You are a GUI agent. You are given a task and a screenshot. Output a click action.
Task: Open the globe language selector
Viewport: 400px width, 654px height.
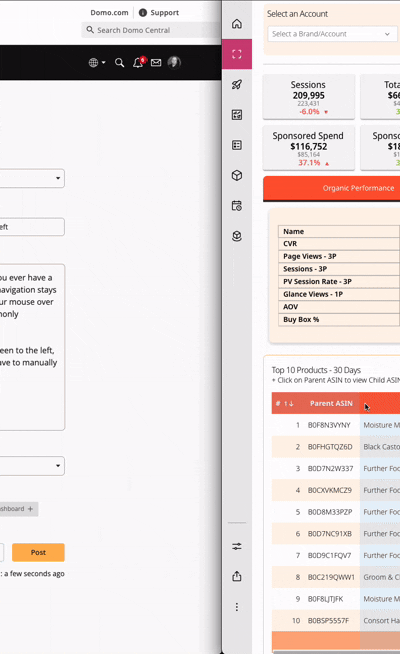[x=97, y=63]
